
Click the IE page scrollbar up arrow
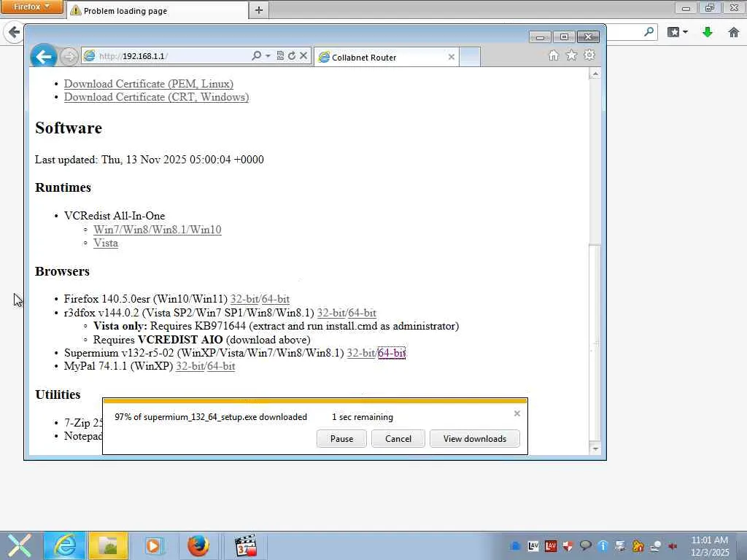[x=595, y=74]
